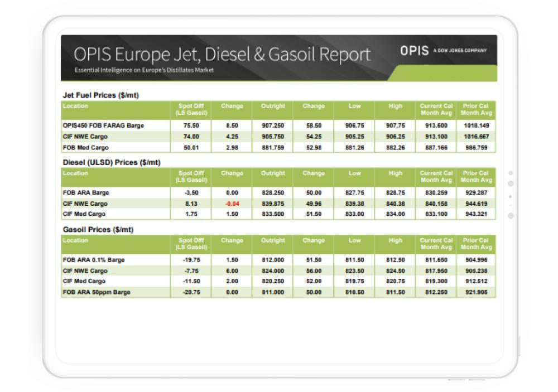Click the prior month average '1018.149'

(476, 125)
